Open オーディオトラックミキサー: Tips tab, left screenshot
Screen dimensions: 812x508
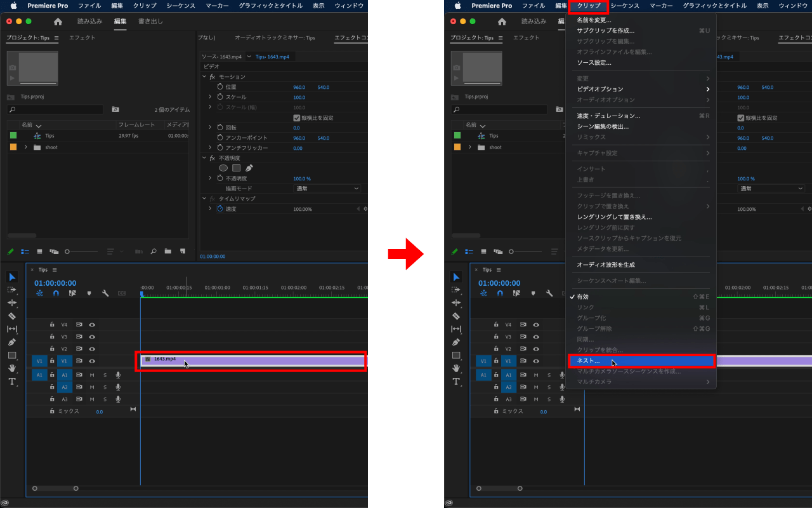[275, 38]
